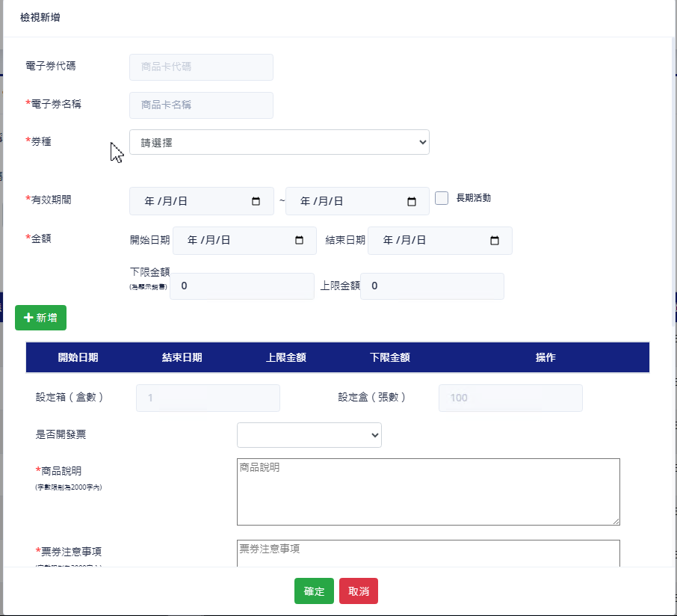Click the 上限金額 input showing 0
The width and height of the screenshot is (677, 616).
[432, 286]
